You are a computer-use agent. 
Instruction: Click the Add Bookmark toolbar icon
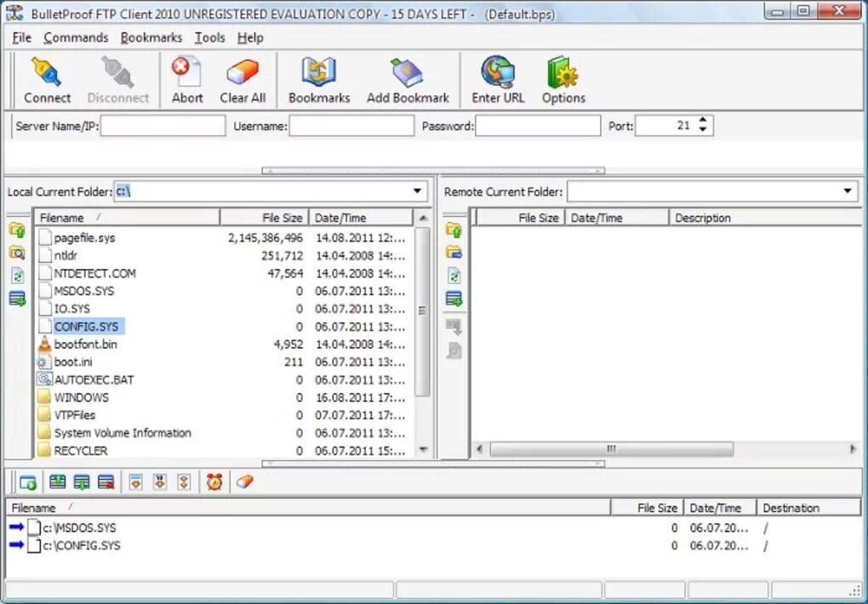[407, 72]
